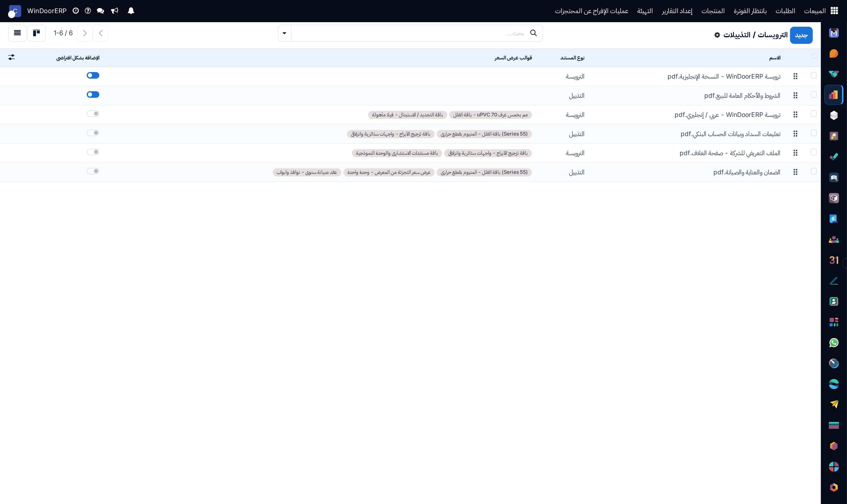Screen dimensions: 847x504
Task: Open the المنتجات menu
Action: [x=713, y=11]
